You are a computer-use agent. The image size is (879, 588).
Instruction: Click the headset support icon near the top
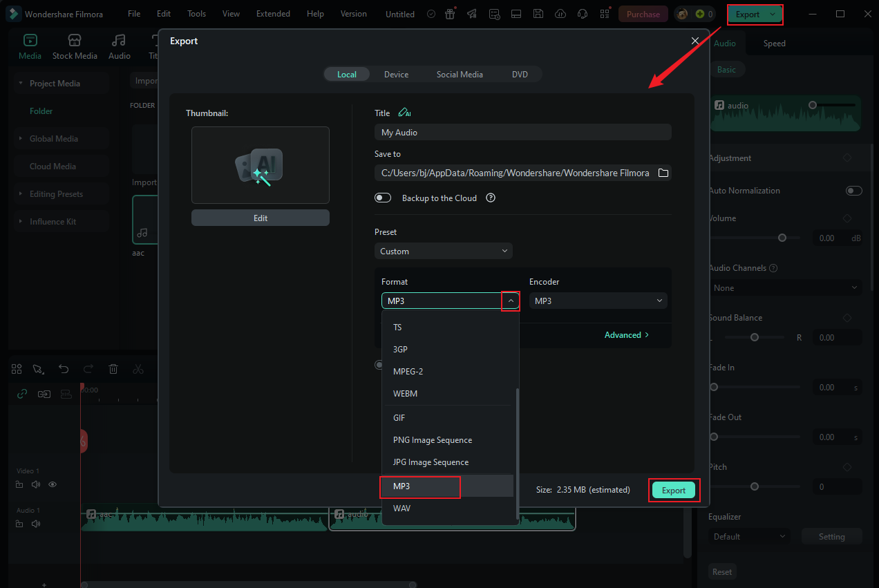click(583, 13)
